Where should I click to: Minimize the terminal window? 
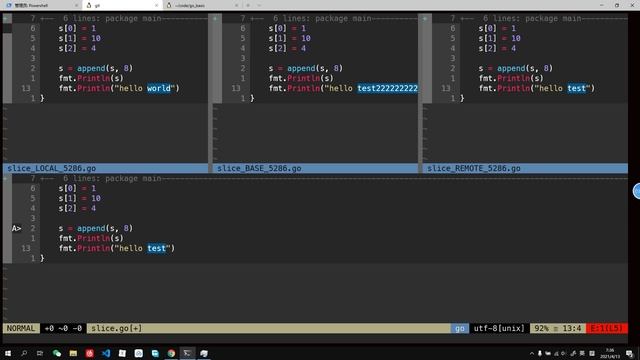(601, 5)
